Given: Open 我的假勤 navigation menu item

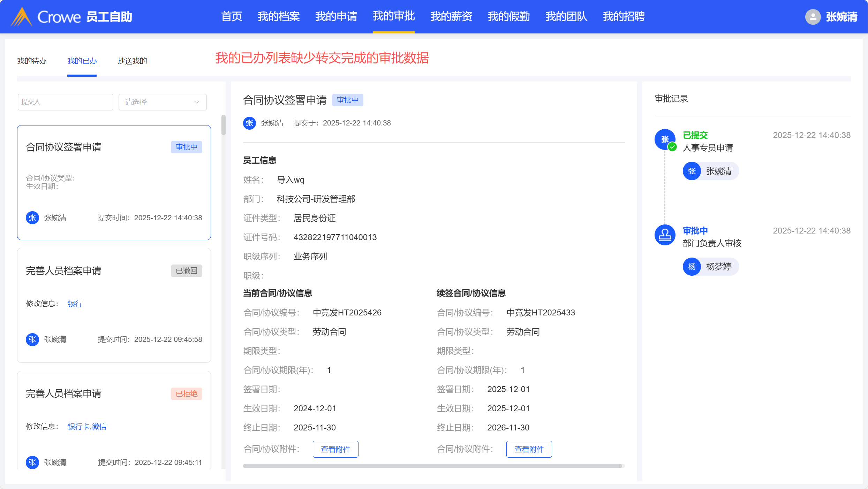Looking at the screenshot, I should 508,16.
